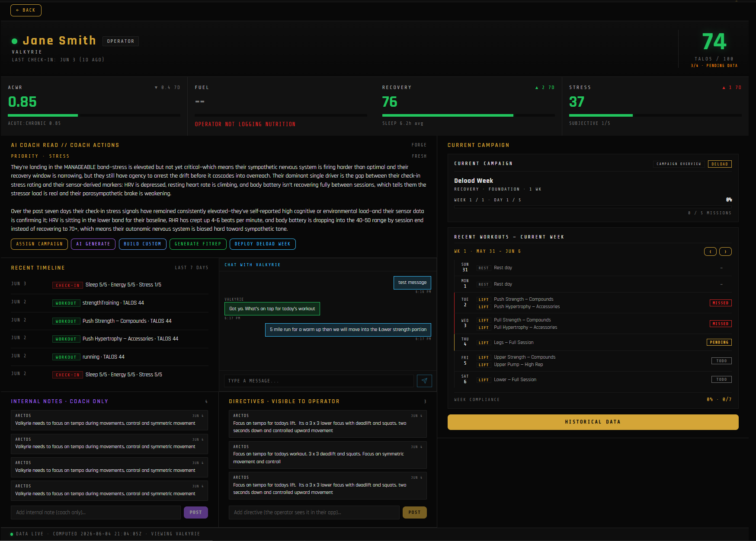The image size is (756, 541).
Task: Click the Deload Week campaign title
Action: click(x=474, y=181)
